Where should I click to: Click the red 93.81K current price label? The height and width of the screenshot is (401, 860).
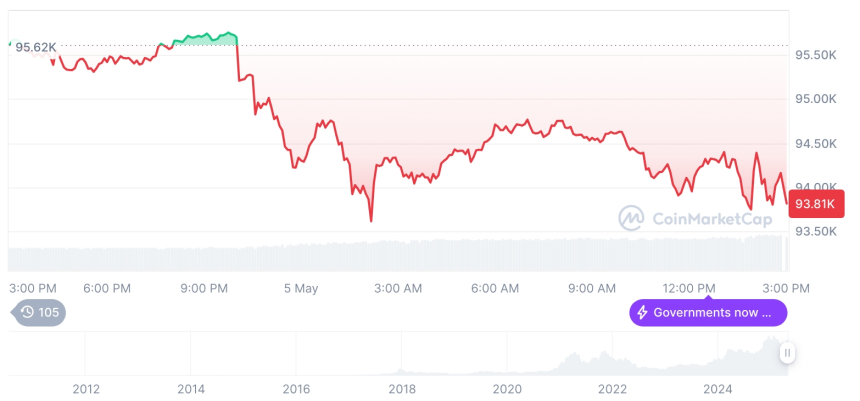[813, 204]
